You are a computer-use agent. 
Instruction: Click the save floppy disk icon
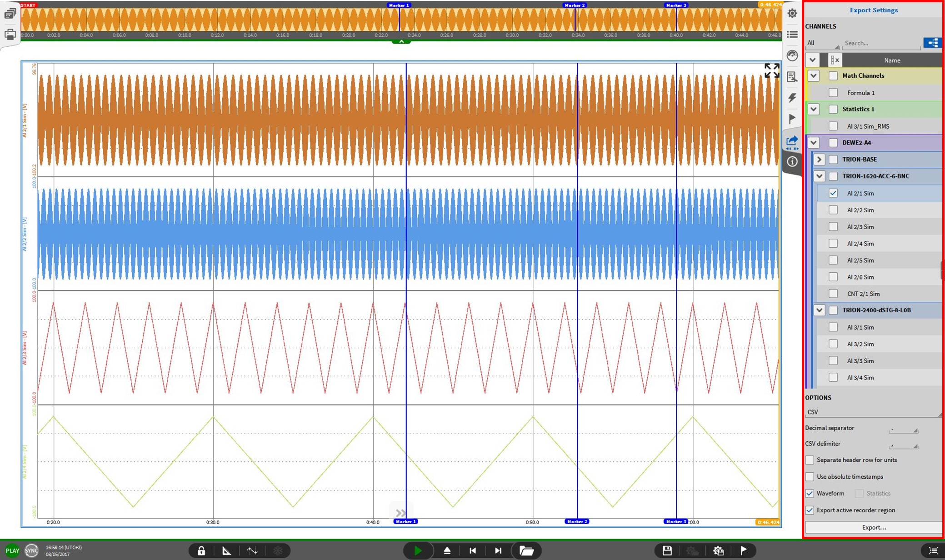click(667, 550)
